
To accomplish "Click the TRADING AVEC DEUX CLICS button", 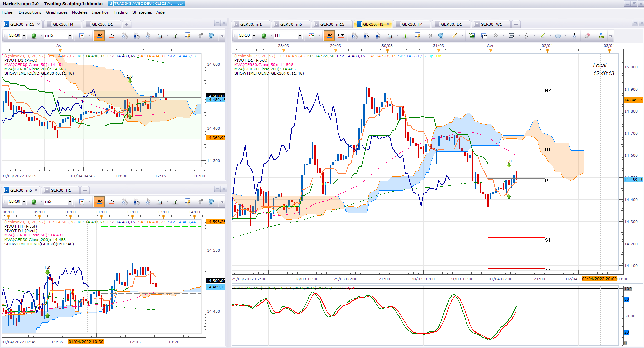I will coord(147,4).
